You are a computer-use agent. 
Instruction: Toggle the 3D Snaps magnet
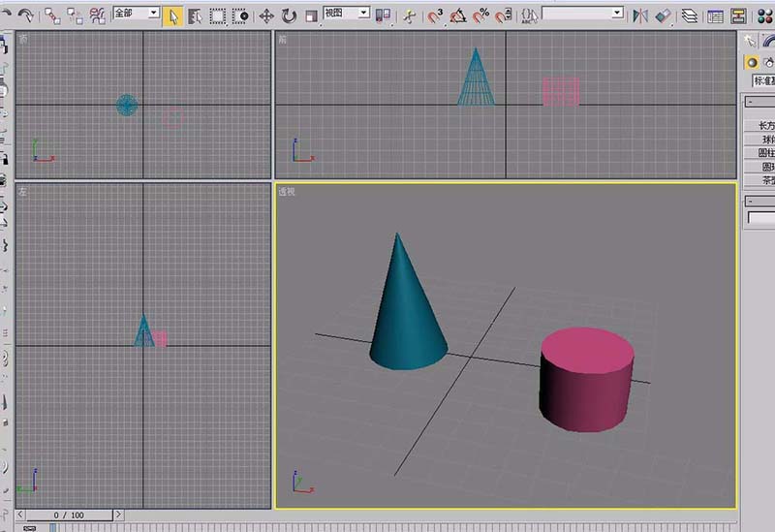pos(436,16)
